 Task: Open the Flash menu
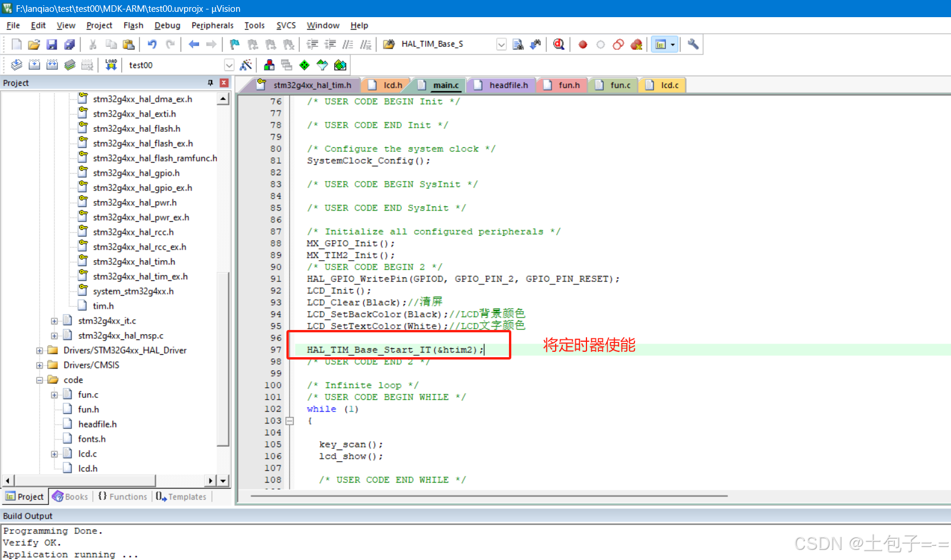pyautogui.click(x=133, y=25)
